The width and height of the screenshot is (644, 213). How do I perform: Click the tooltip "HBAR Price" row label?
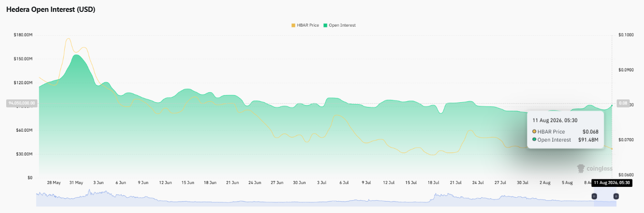551,132
